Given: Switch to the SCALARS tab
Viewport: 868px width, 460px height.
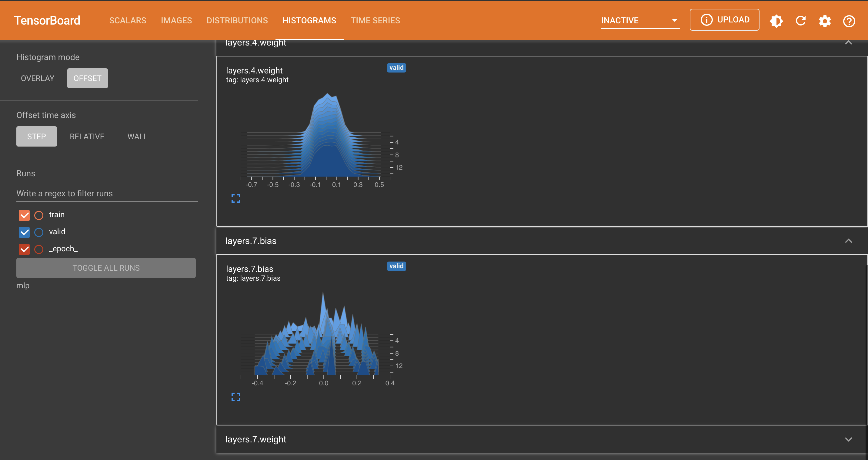Looking at the screenshot, I should click(x=128, y=20).
